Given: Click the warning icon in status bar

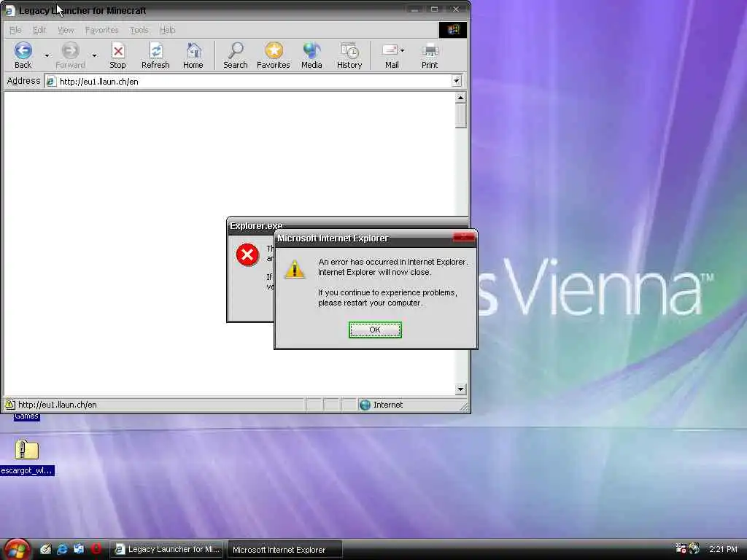Looking at the screenshot, I should (x=9, y=404).
